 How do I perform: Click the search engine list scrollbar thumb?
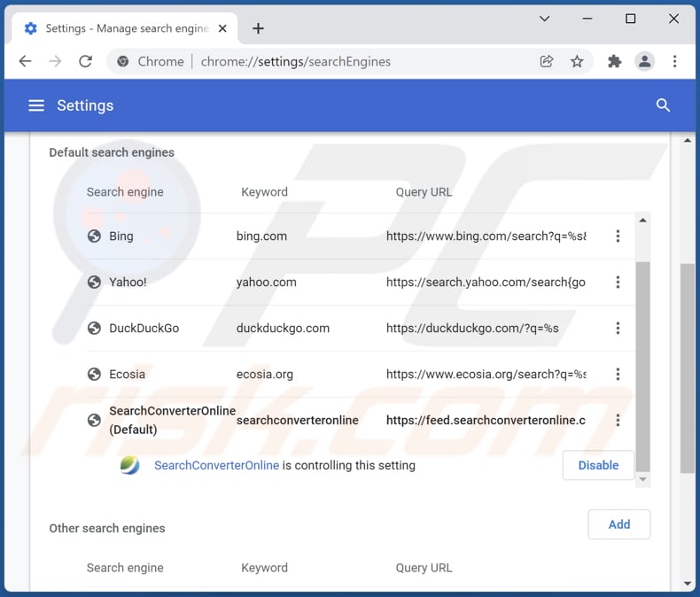(642, 367)
